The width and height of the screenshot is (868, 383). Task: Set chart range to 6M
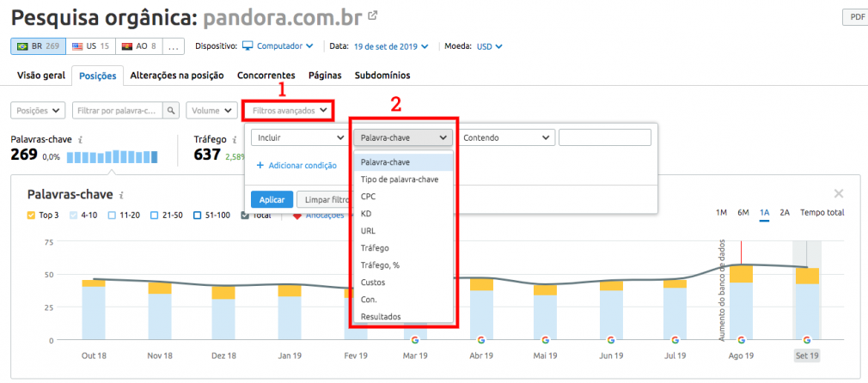tap(743, 212)
